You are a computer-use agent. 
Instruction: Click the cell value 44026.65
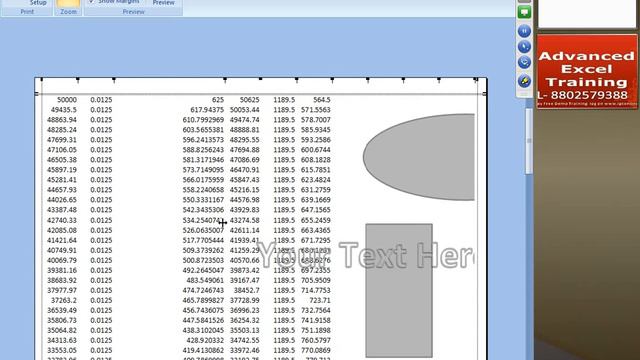click(62, 200)
